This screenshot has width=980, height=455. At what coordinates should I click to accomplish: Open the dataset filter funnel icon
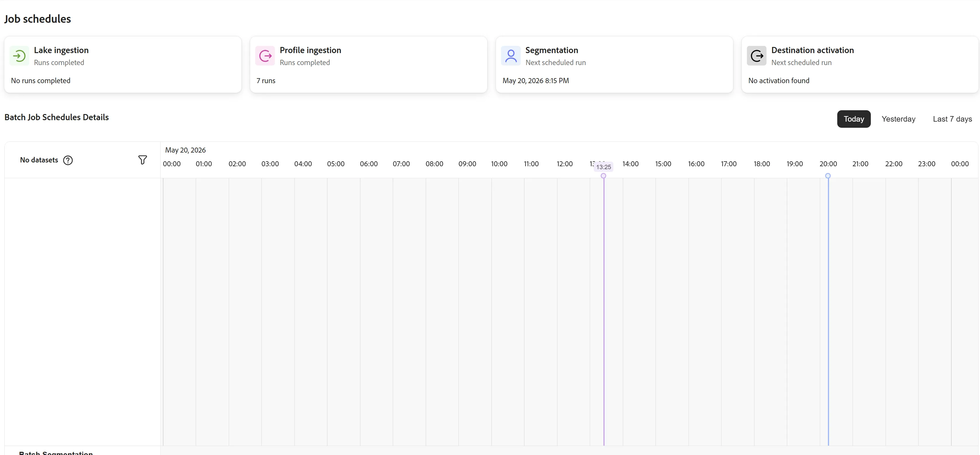point(142,160)
